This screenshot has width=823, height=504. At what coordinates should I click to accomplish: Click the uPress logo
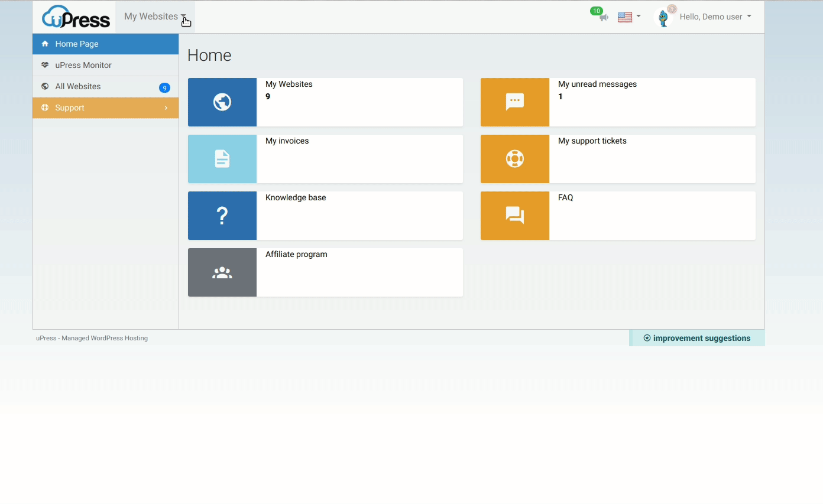point(76,17)
